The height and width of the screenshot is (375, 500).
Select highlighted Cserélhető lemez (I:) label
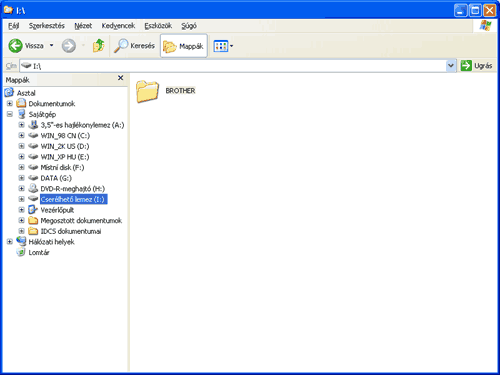[x=73, y=199]
